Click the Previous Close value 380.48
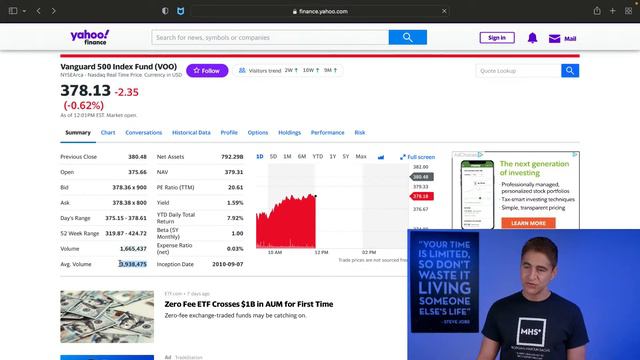The image size is (640, 360). [137, 157]
